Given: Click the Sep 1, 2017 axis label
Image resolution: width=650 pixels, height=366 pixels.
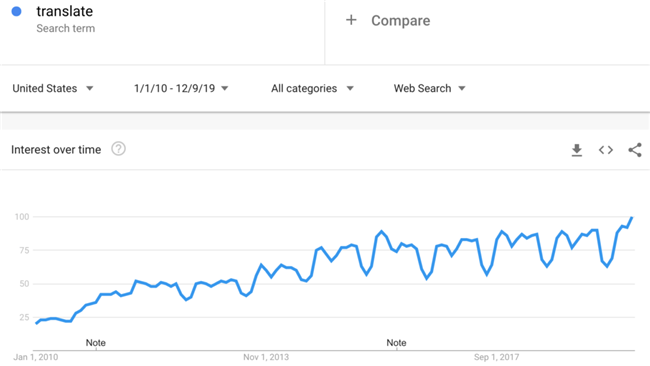Looking at the screenshot, I should click(x=496, y=357).
